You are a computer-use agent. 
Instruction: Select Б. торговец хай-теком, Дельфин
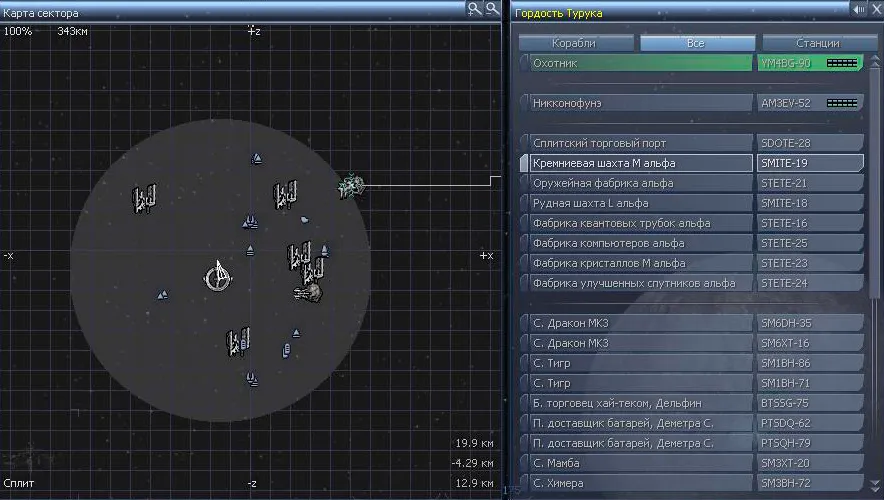pos(638,403)
